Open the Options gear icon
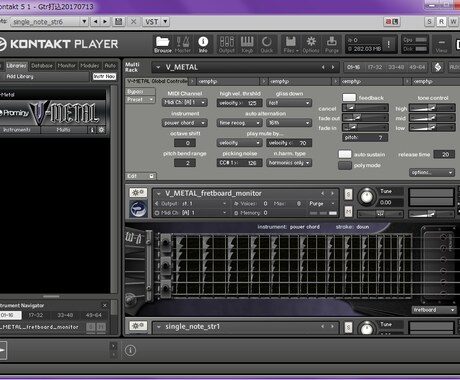460x380 pixels. [x=311, y=44]
